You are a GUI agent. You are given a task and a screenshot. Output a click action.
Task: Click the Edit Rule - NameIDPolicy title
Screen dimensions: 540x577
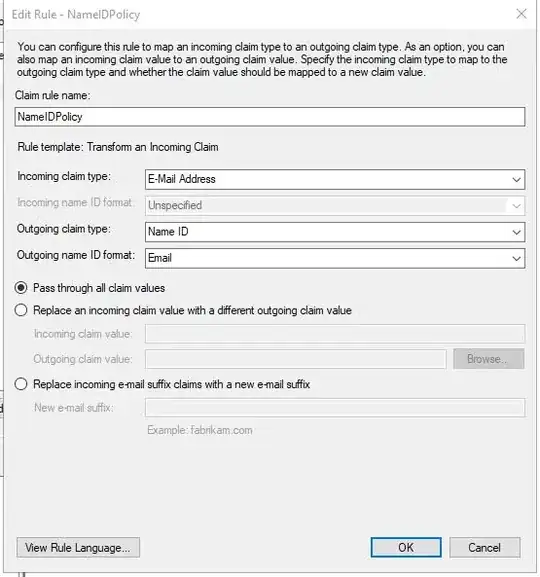point(76,14)
